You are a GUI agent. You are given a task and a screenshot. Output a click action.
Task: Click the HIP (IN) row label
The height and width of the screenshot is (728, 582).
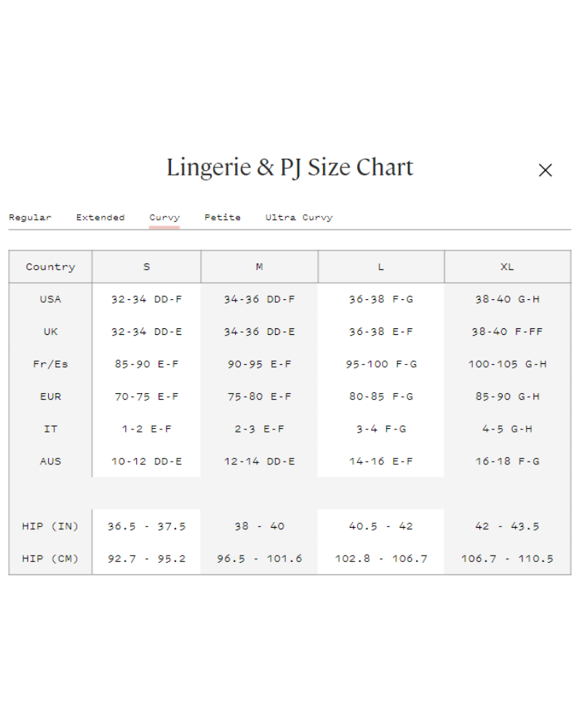(x=50, y=526)
